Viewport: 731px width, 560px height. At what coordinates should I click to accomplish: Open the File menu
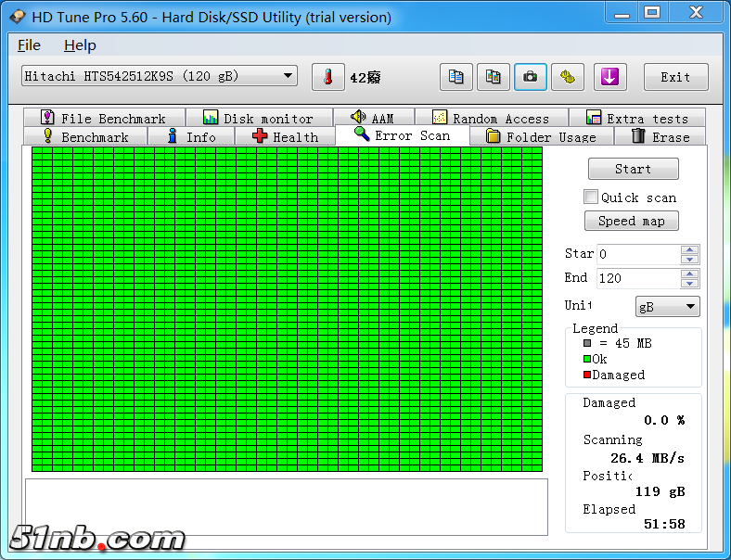[x=29, y=45]
